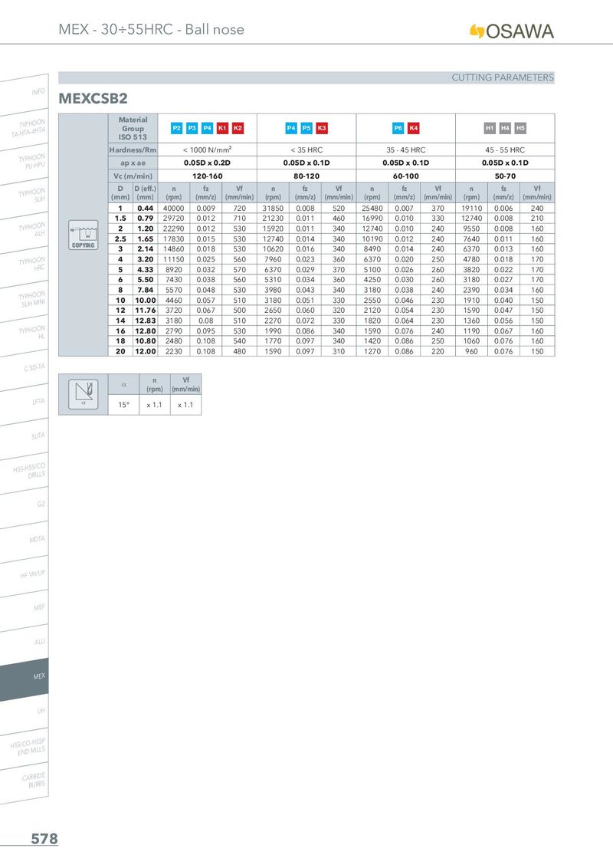The height and width of the screenshot is (868, 613).
Task: Open the HSS-HSS/CO DRILLS side tab
Action: [25, 472]
